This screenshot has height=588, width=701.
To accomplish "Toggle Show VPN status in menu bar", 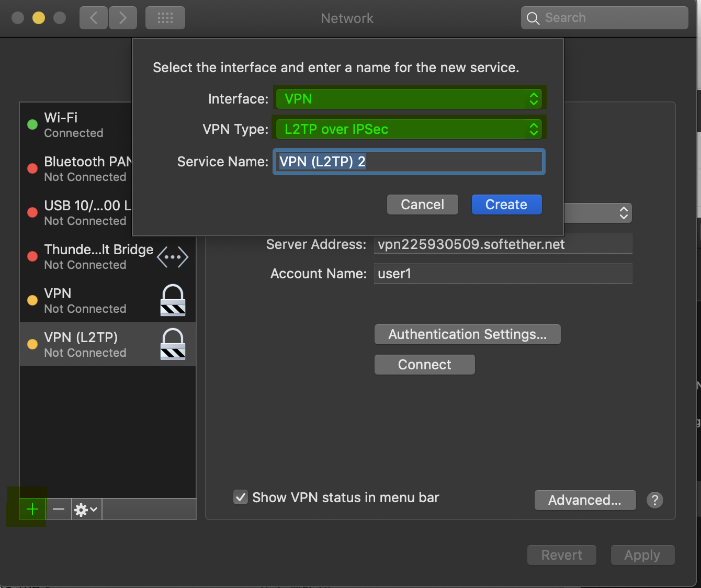I will coord(241,497).
